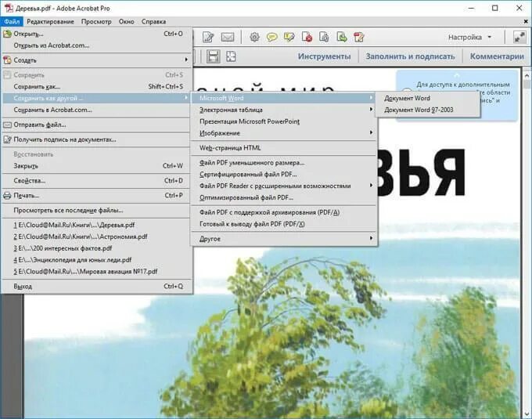Choose Выход from the File menu
The width and height of the screenshot is (532, 419).
(97, 286)
